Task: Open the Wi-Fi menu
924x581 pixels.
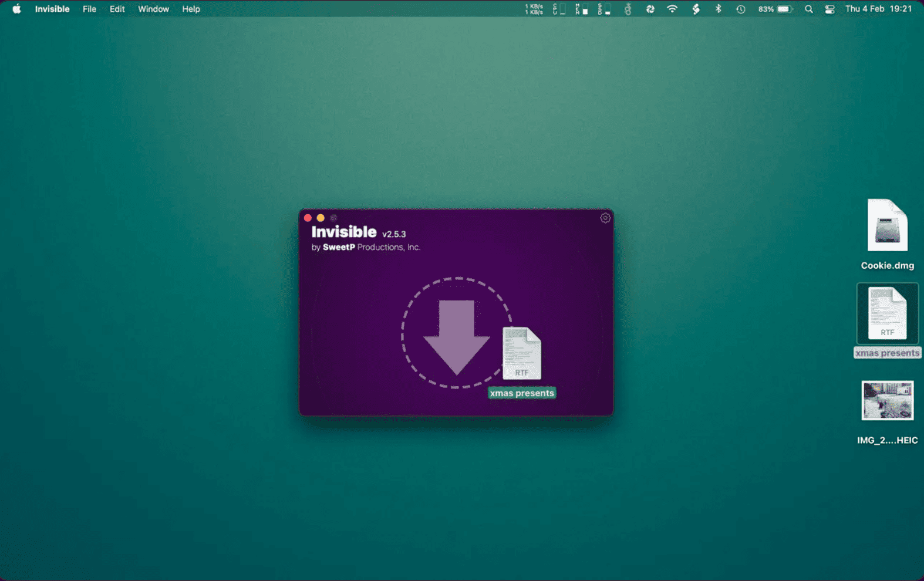Action: coord(672,9)
